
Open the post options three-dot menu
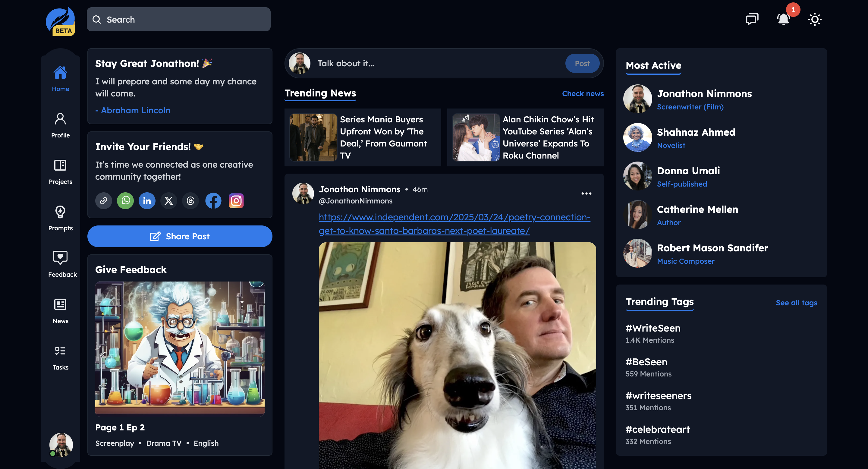(x=586, y=194)
